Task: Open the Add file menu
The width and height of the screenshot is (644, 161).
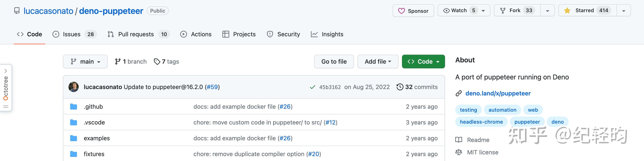Action: [x=377, y=61]
